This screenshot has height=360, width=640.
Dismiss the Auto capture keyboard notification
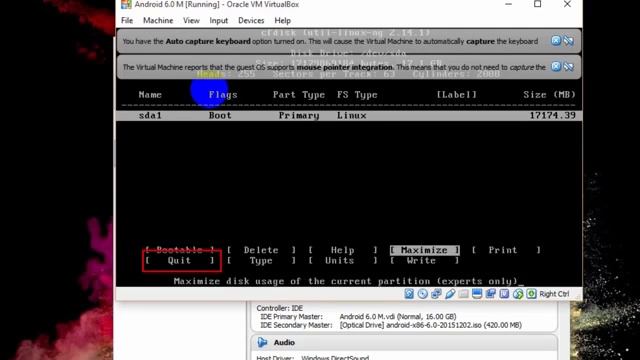(x=556, y=40)
